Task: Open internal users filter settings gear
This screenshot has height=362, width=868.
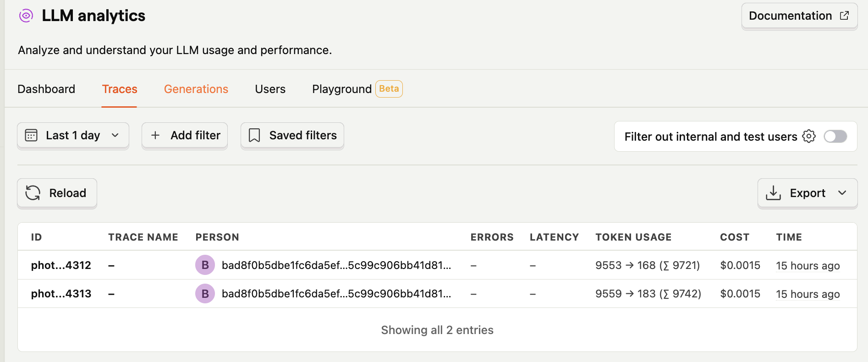Action: (809, 137)
